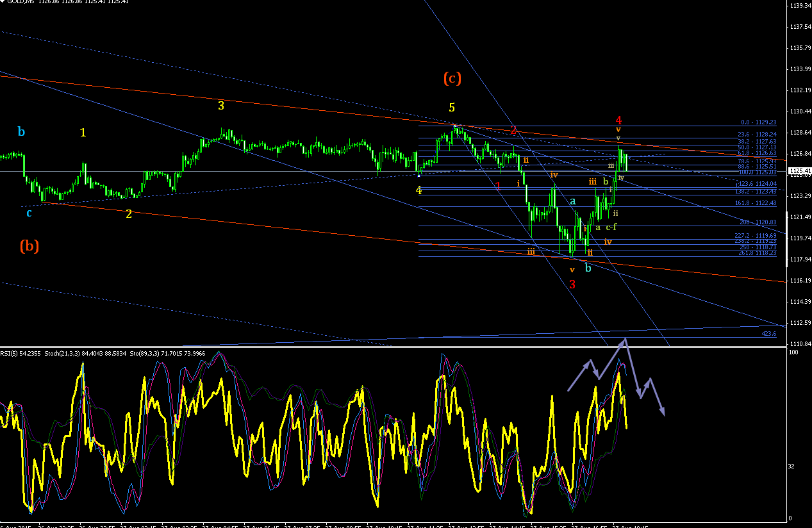The height and width of the screenshot is (528, 812).
Task: Click Fibonacci level 50.0 - 1127.13
Action: click(758, 147)
